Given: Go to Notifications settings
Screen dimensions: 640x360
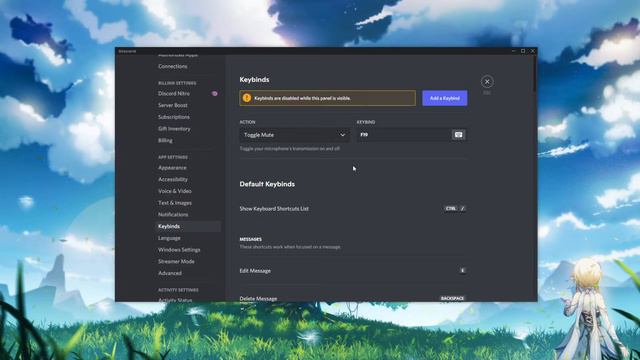Looking at the screenshot, I should tap(173, 215).
